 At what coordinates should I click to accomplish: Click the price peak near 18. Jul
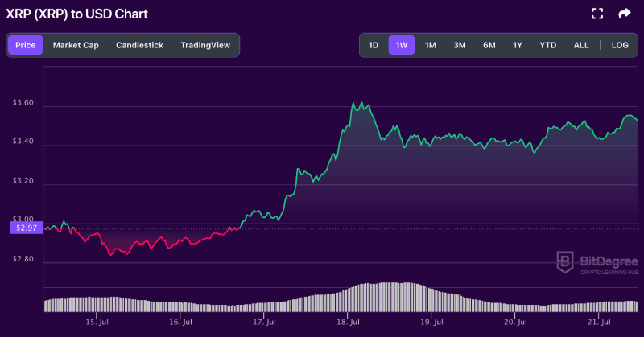tap(361, 103)
